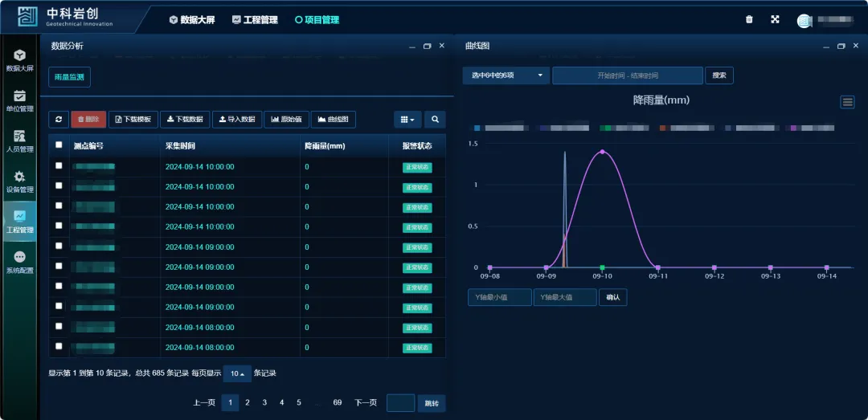Toggle the blue legend series swatch
This screenshot has height=420, width=868.
pos(477,128)
